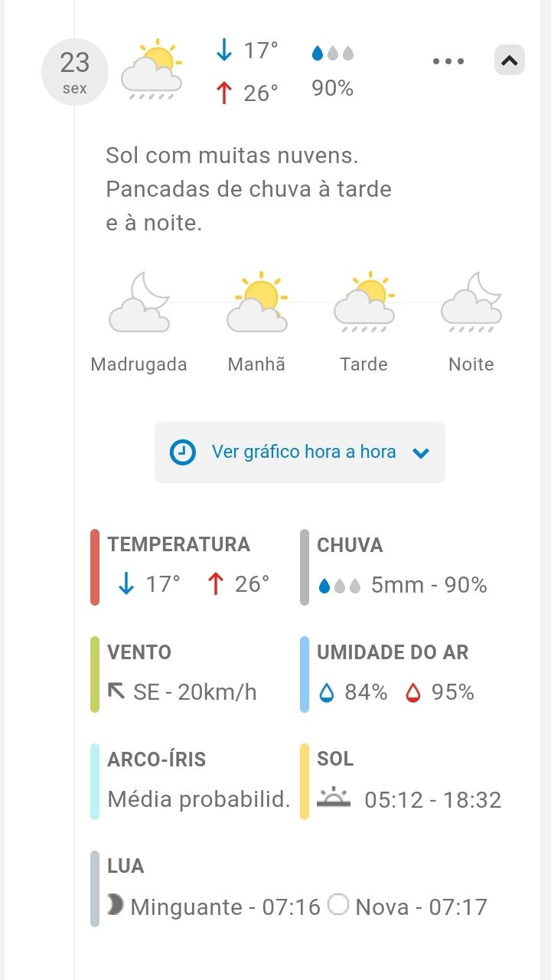551x980 pixels.
Task: Click the clock icon beside hourly chart
Action: point(182,452)
